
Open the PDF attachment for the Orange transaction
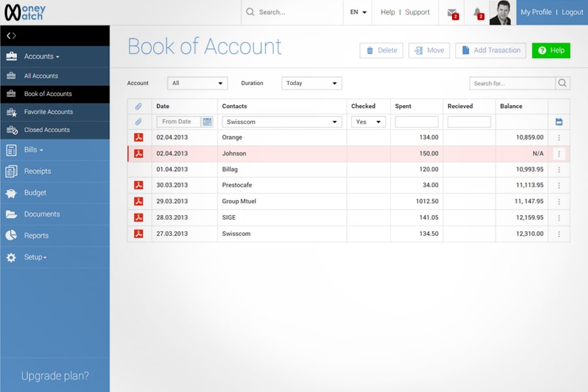point(139,137)
